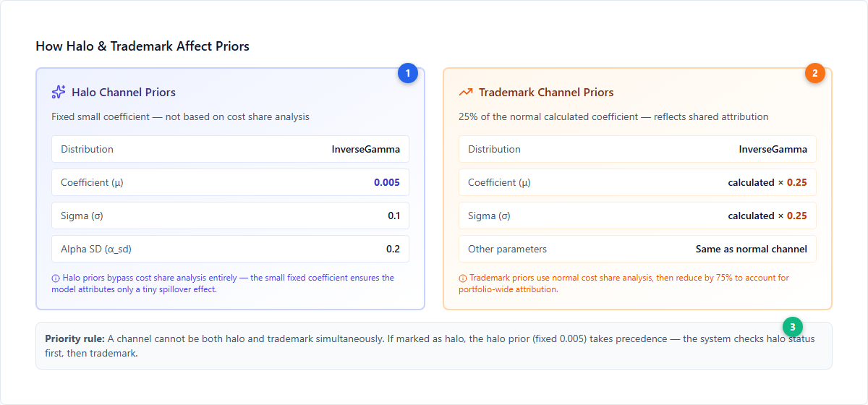Click the Halo Coefficient value 0.005
This screenshot has height=405, width=868.
click(x=387, y=182)
